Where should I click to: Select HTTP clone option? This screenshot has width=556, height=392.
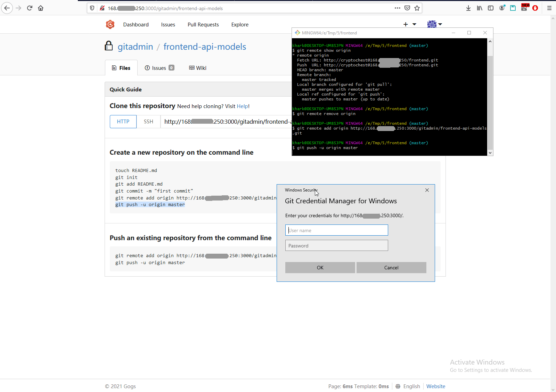123,122
